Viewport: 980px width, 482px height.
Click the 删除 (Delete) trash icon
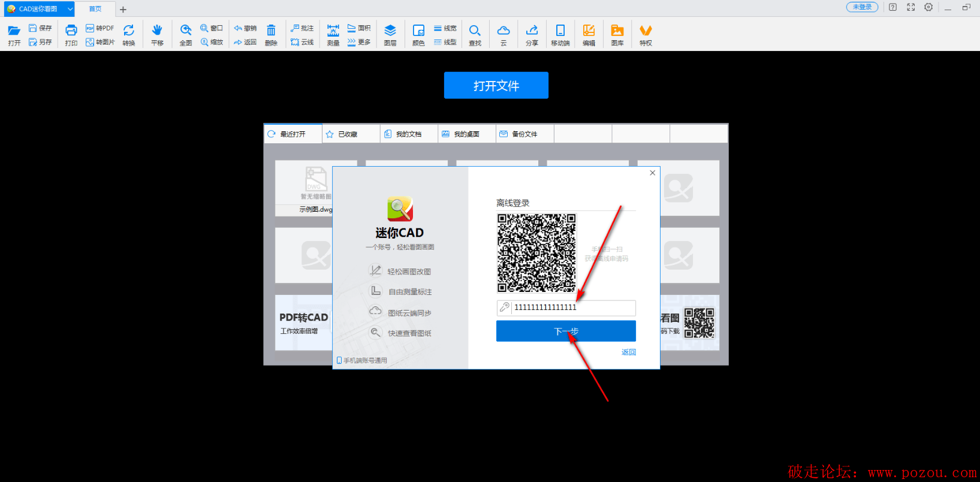click(x=271, y=35)
